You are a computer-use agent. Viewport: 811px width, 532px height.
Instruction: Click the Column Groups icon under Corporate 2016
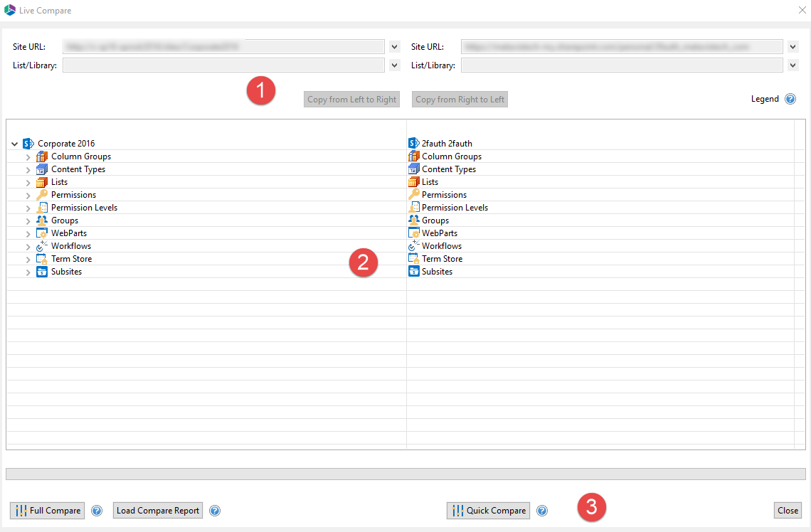(42, 156)
